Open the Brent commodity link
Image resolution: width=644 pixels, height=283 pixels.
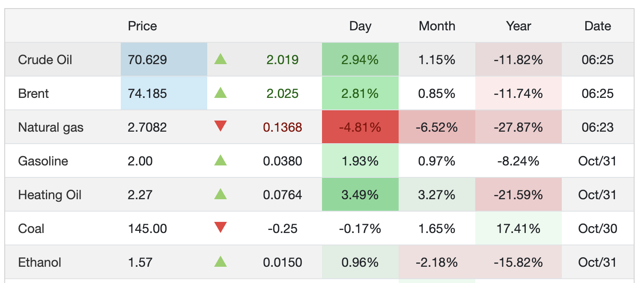pos(33,93)
